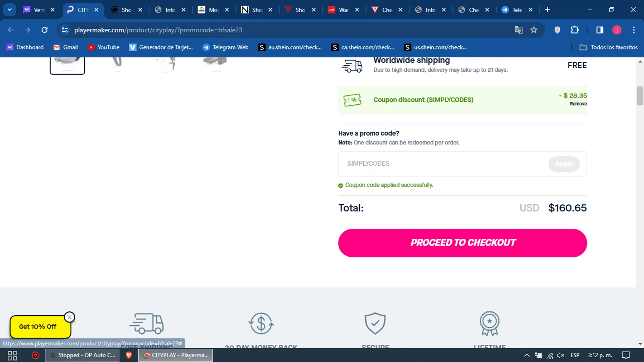Open the battery status tray icon

click(538, 355)
